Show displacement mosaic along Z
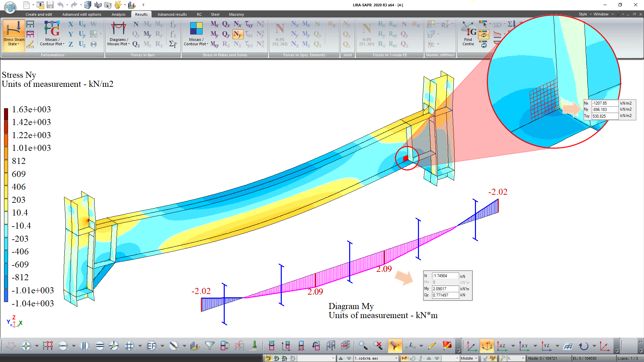The width and height of the screenshot is (644, 362). [71, 44]
